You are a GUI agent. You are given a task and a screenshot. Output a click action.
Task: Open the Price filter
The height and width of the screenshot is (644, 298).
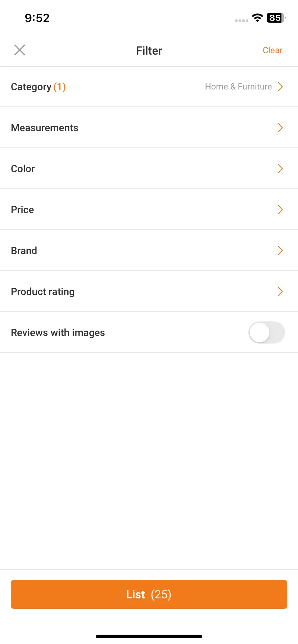coord(149,210)
